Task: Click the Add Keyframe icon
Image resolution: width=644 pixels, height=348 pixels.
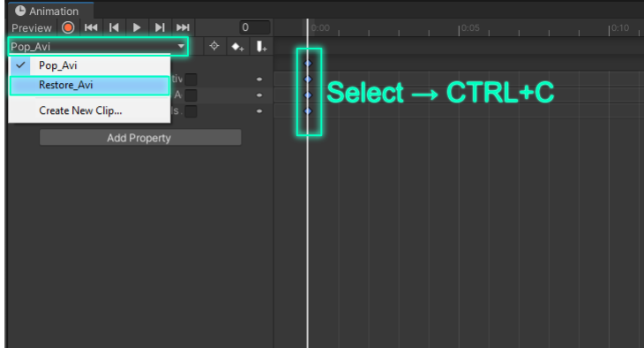Action: tap(237, 47)
